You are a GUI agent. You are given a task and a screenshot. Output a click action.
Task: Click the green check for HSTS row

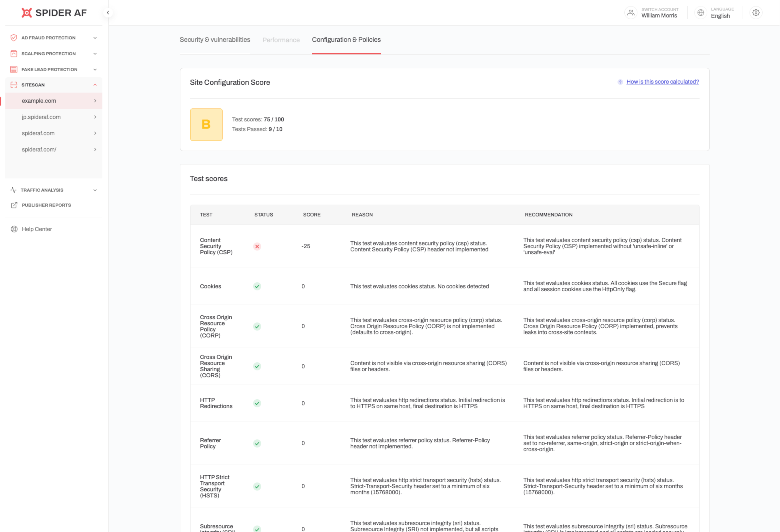tap(257, 486)
